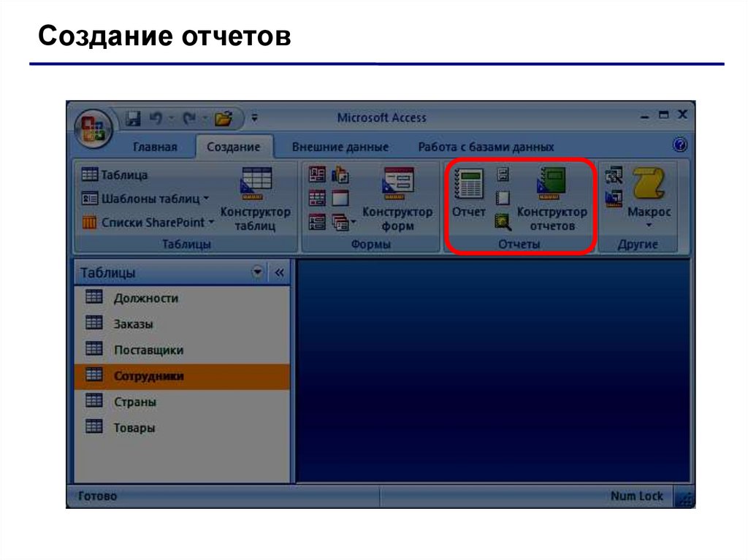Click the round Office button
This screenshot has width=748, height=560.
pos(93,129)
